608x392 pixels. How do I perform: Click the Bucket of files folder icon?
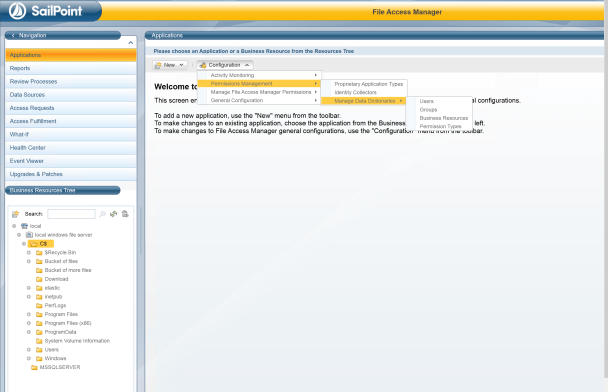(x=39, y=261)
